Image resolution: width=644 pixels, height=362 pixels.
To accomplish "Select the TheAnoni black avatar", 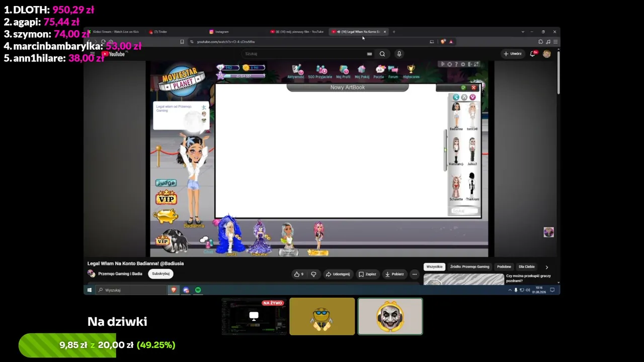I will pyautogui.click(x=472, y=187).
